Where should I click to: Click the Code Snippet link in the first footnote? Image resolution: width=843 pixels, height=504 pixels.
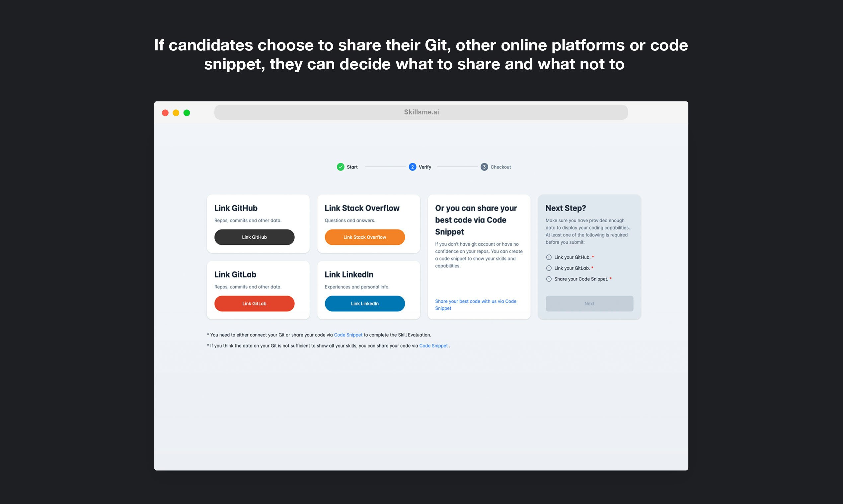click(348, 335)
